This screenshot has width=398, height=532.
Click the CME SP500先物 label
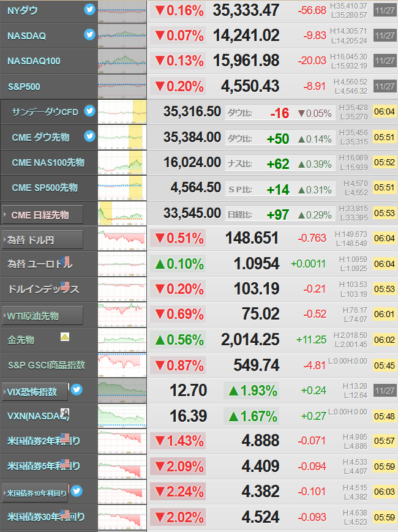45,187
